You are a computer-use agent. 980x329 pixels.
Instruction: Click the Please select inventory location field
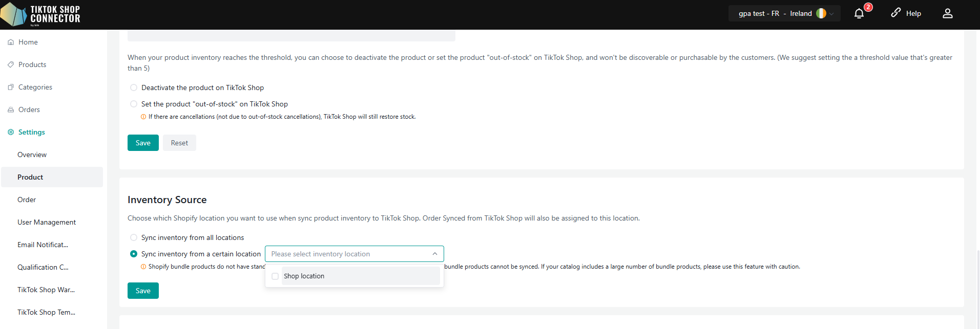[354, 254]
